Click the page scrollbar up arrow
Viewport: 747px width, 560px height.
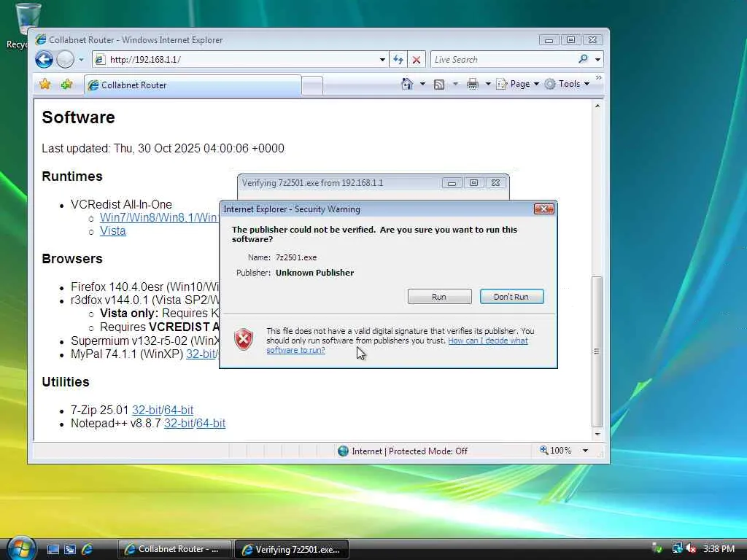(597, 106)
